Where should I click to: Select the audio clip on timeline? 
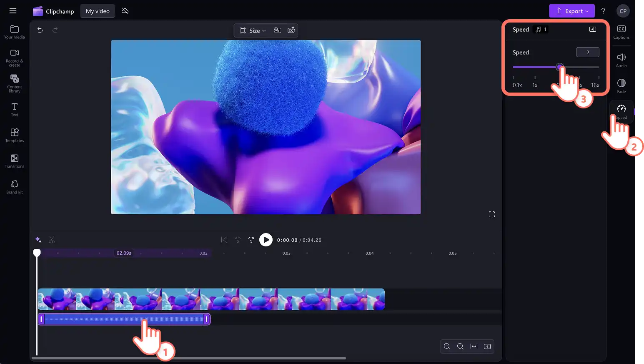click(124, 319)
